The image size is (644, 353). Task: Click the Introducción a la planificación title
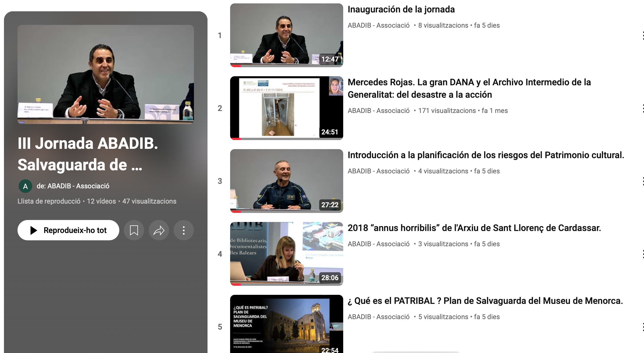(x=485, y=155)
